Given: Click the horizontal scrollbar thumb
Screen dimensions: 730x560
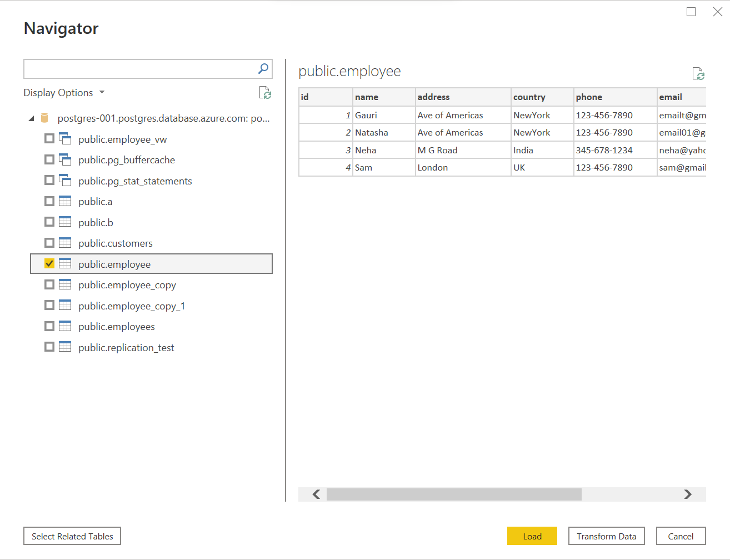Looking at the screenshot, I should [x=453, y=494].
